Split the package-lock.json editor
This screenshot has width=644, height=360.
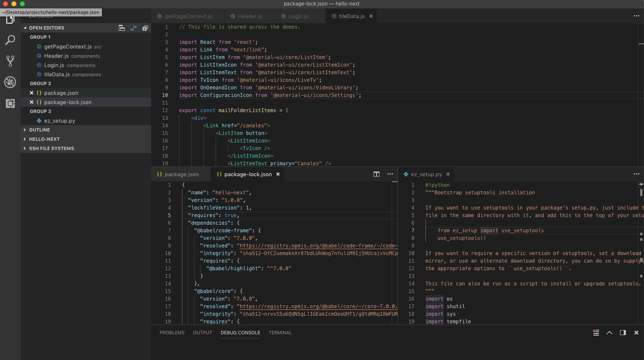[377, 174]
